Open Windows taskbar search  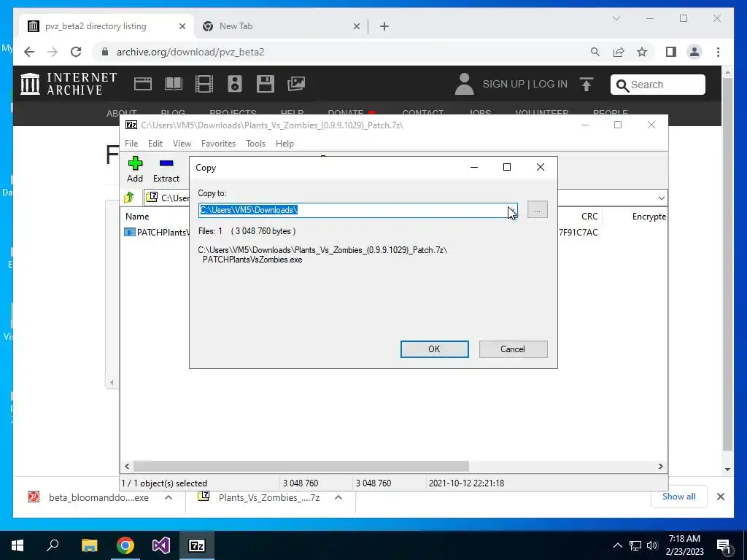[x=53, y=545]
